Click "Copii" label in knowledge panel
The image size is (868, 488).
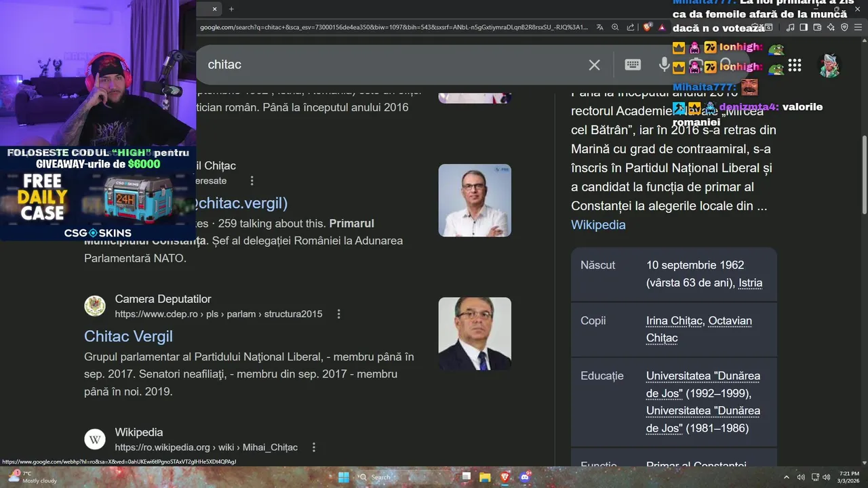593,321
